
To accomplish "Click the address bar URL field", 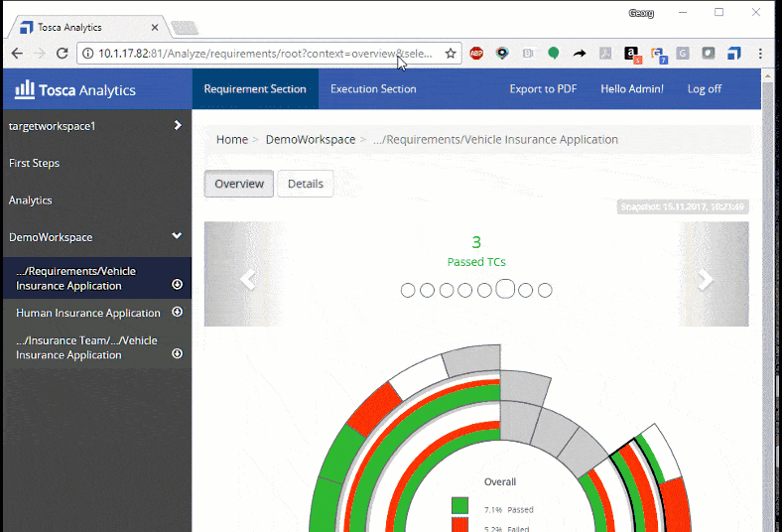I will point(269,54).
